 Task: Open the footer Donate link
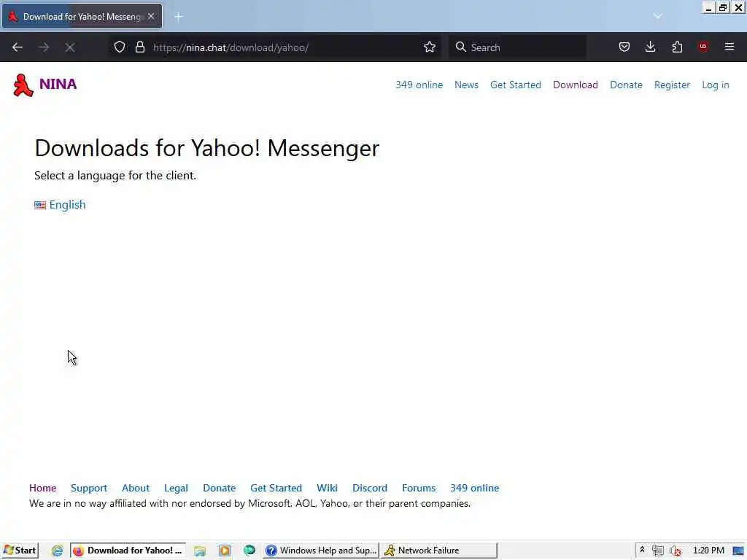219,488
